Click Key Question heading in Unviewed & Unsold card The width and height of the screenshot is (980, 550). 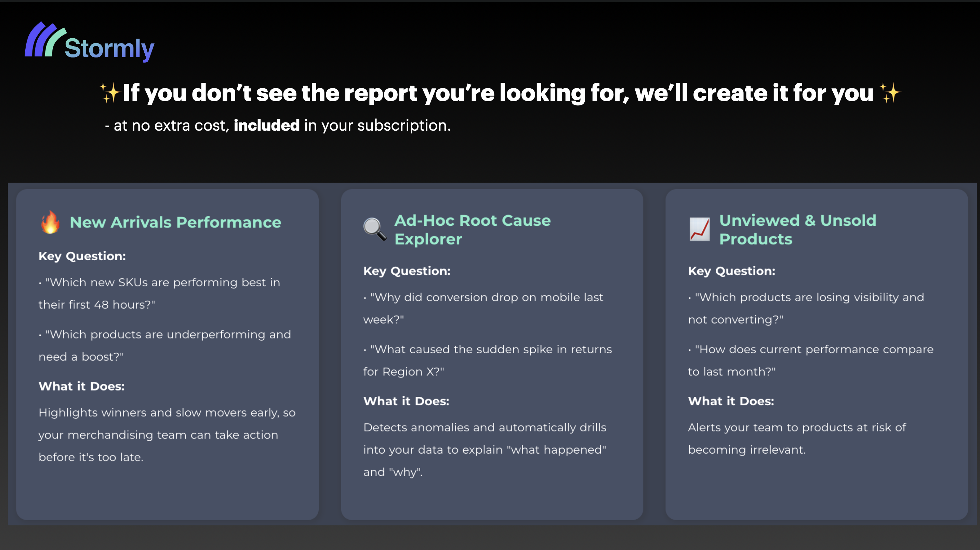coord(731,271)
